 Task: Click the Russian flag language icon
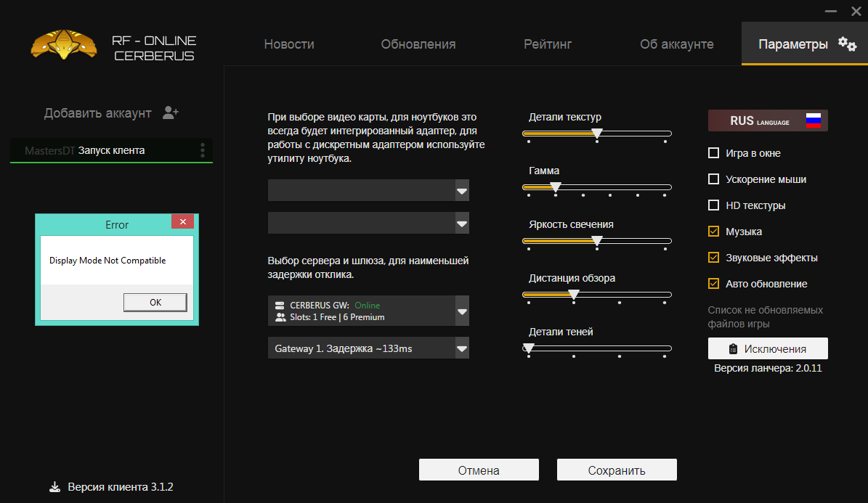pos(813,121)
